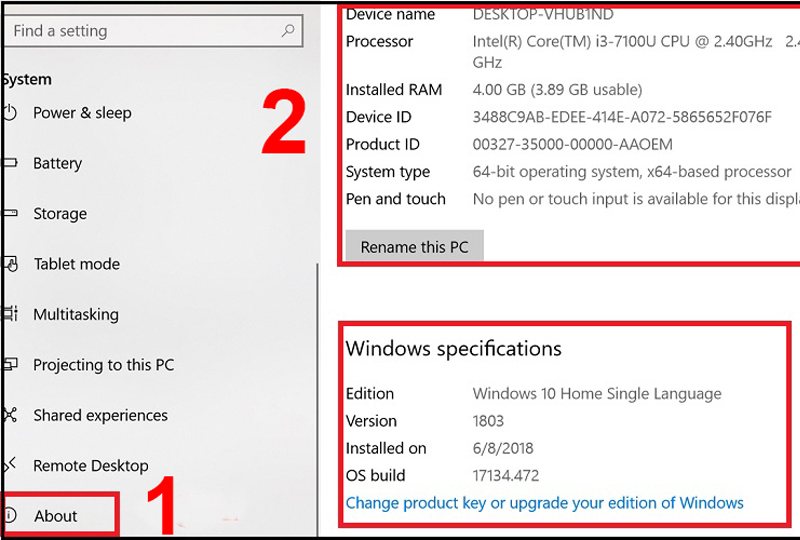The height and width of the screenshot is (540, 800).
Task: Click the Shared experiences icon
Action: click(10, 415)
